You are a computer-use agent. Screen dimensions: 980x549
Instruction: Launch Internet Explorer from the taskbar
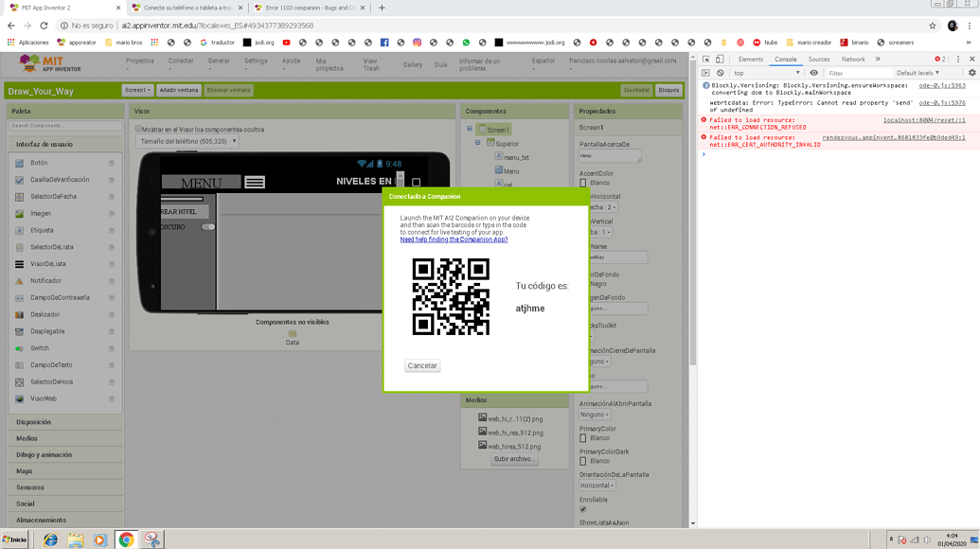click(50, 540)
